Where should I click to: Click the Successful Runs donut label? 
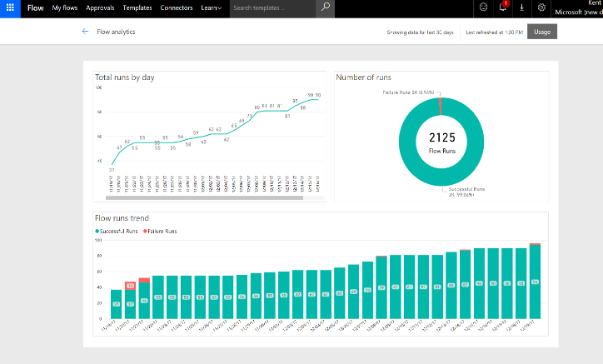[x=466, y=192]
